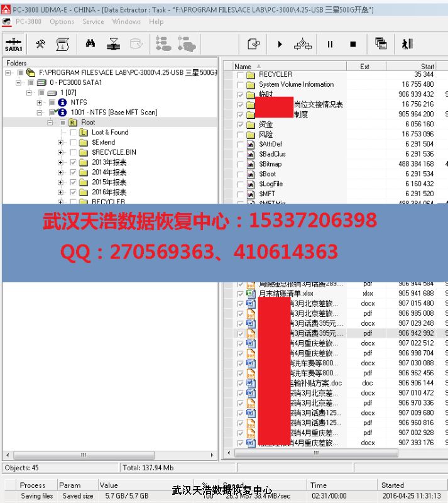
Task: Check the Lost & Found folder checkbox
Action: tap(74, 133)
